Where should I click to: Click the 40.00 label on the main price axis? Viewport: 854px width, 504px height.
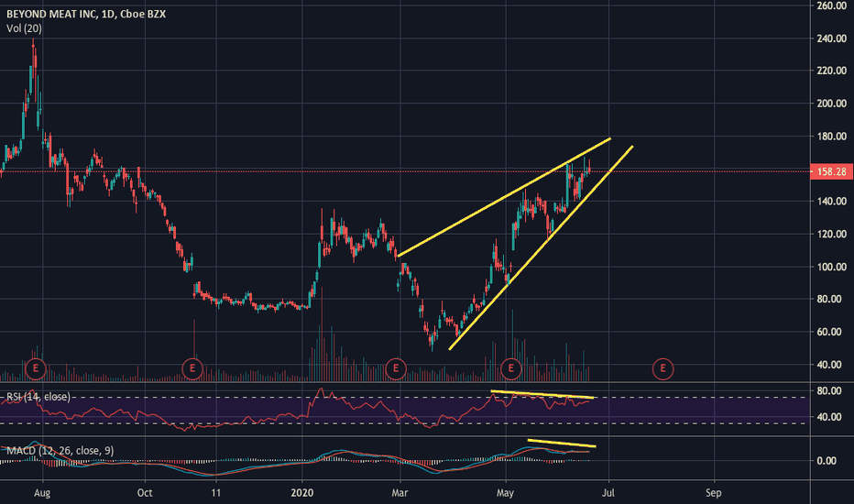point(832,365)
